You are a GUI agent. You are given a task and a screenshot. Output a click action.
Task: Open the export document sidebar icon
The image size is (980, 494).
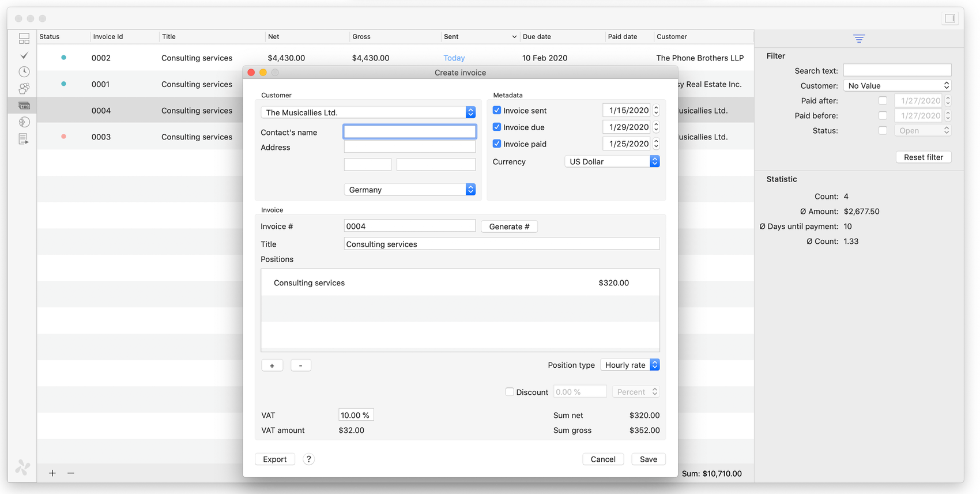tap(24, 139)
